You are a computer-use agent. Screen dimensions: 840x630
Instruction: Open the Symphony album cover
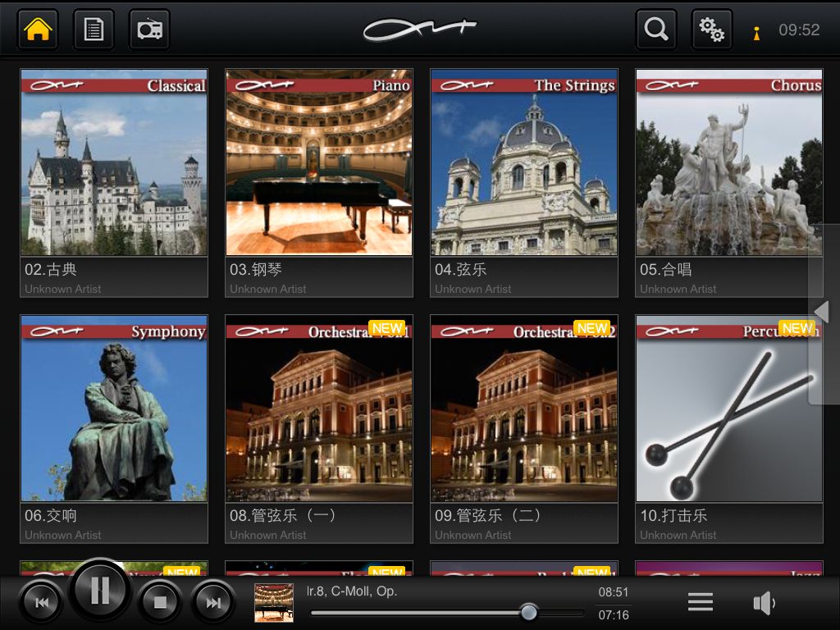tap(113, 409)
